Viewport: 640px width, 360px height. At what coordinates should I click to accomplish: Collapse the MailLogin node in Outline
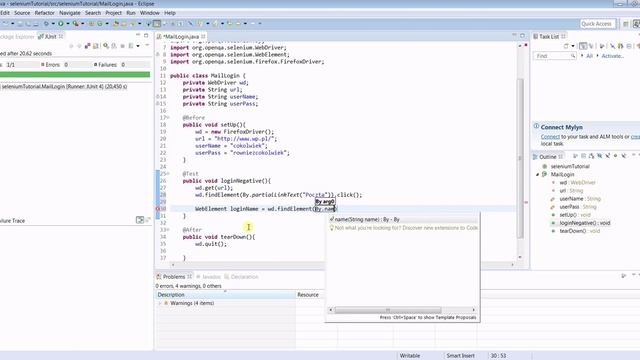[x=538, y=174]
